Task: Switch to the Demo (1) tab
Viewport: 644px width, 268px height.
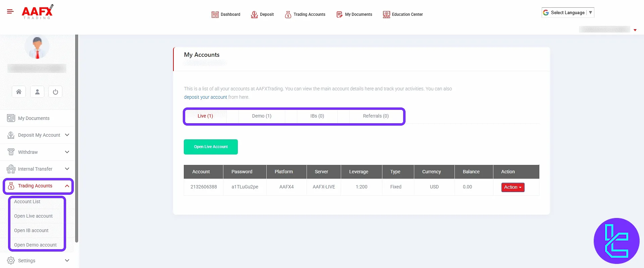Action: click(262, 116)
